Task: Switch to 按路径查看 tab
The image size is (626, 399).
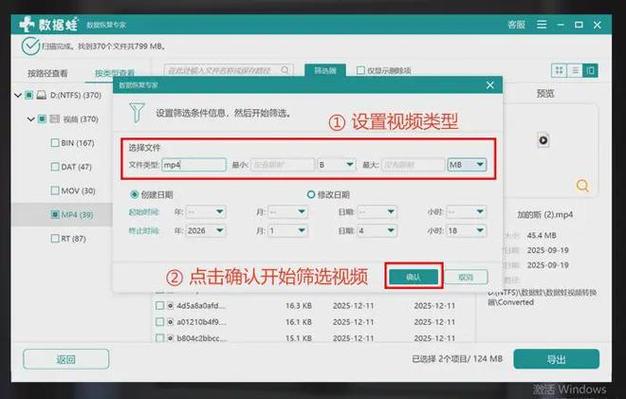Action: pyautogui.click(x=48, y=73)
